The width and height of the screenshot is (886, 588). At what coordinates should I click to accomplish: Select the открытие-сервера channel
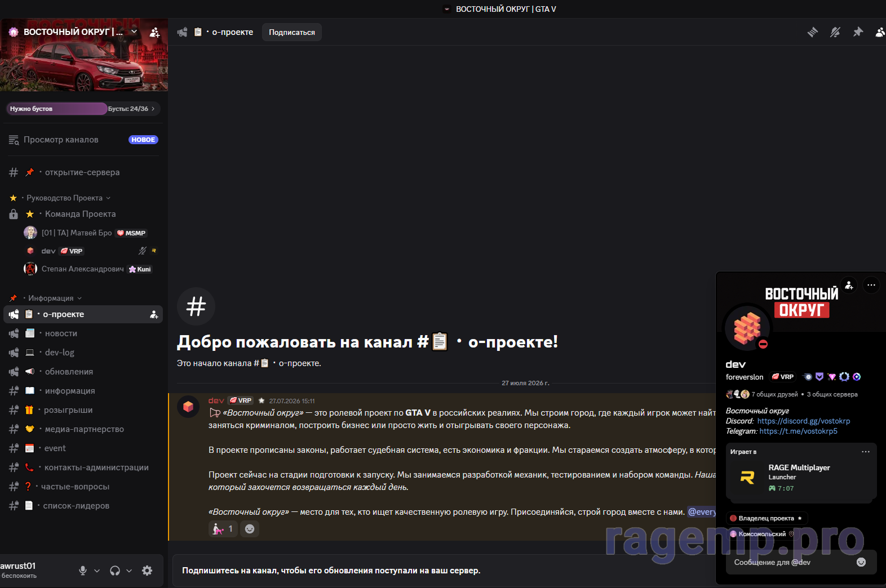[x=83, y=172]
